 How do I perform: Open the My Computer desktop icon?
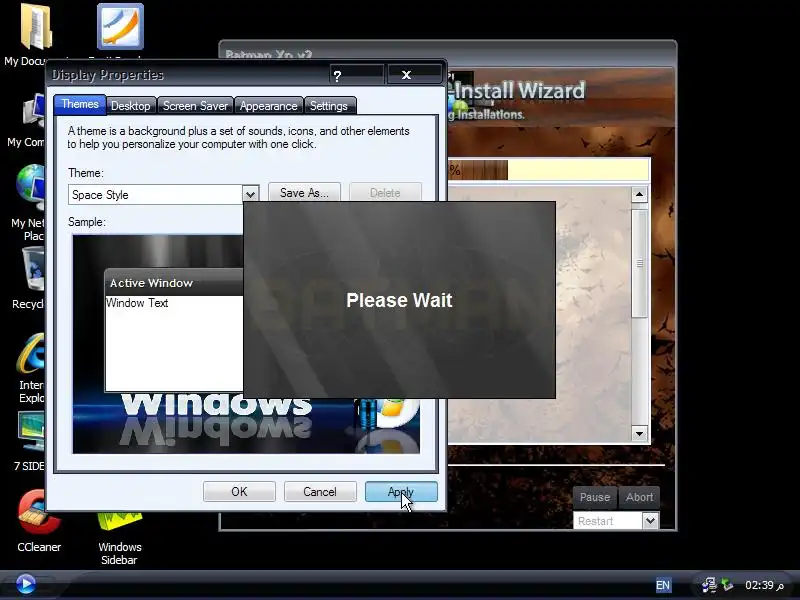coord(34,112)
